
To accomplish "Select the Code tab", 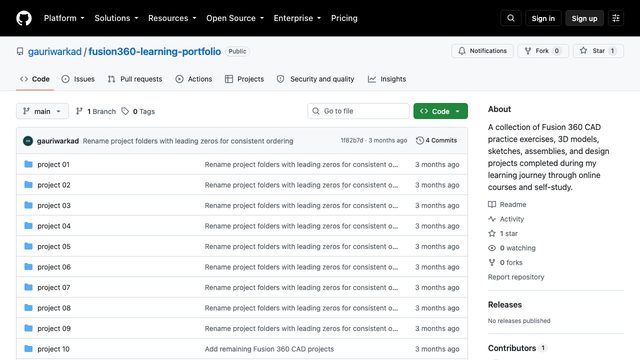I will click(35, 79).
